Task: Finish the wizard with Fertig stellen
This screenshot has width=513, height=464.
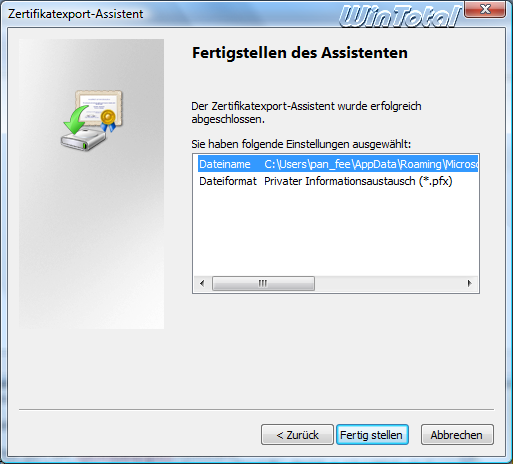Action: pyautogui.click(x=372, y=435)
